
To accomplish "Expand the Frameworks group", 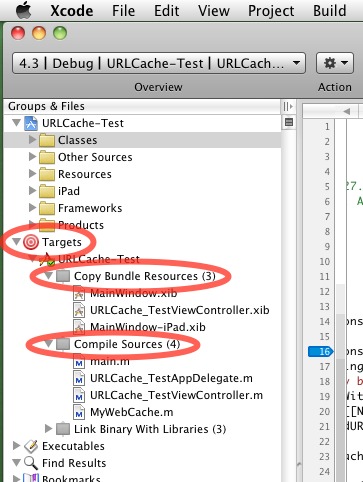I will pos(32,208).
